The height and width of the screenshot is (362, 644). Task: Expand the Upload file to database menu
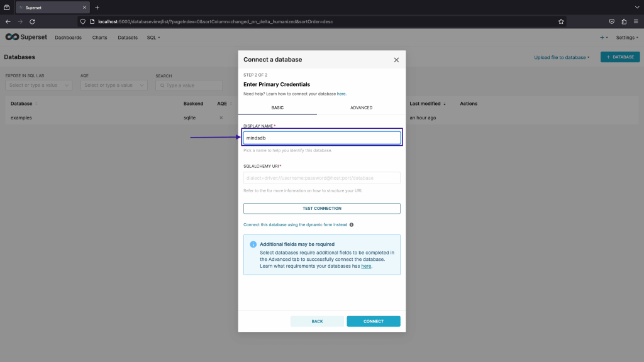pos(562,57)
